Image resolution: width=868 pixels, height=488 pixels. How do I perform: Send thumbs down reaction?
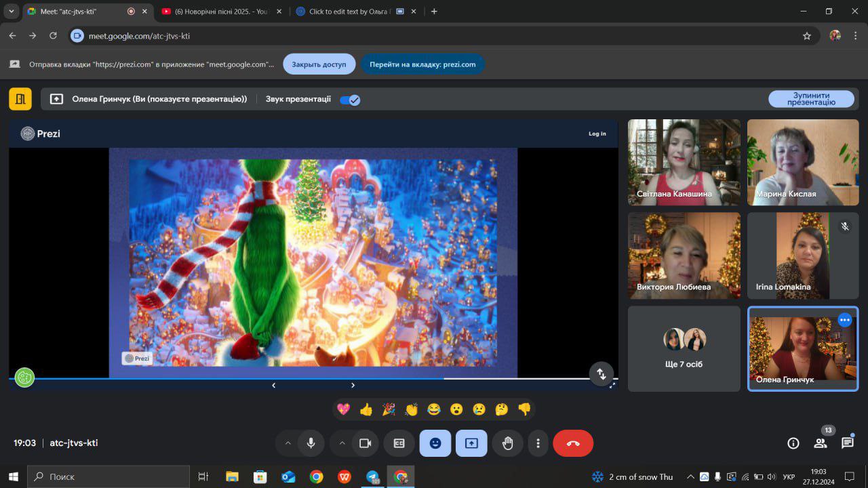(524, 409)
